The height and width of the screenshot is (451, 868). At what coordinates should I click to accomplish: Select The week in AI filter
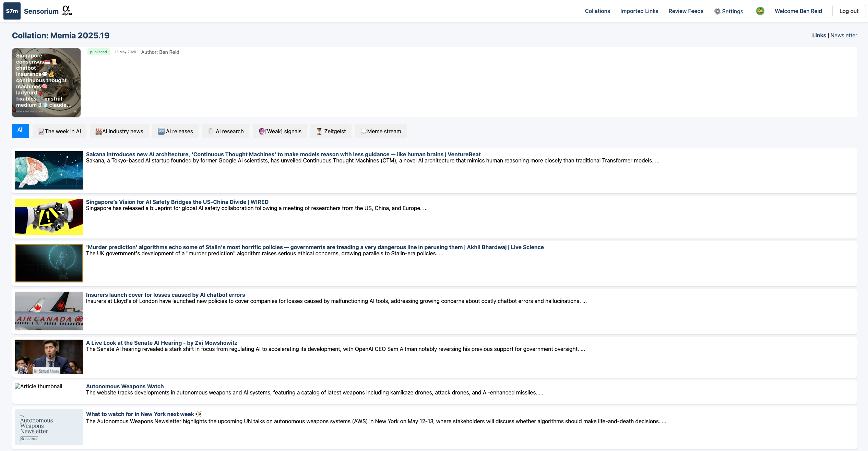click(x=60, y=131)
